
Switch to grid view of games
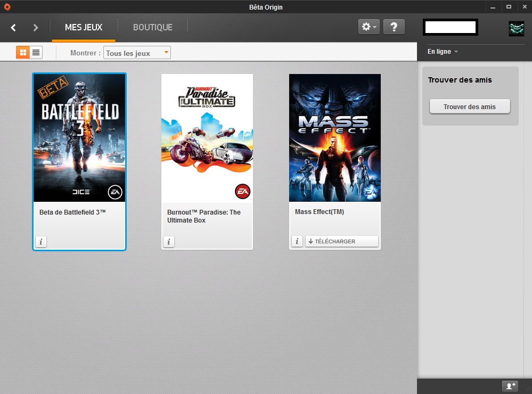22,52
